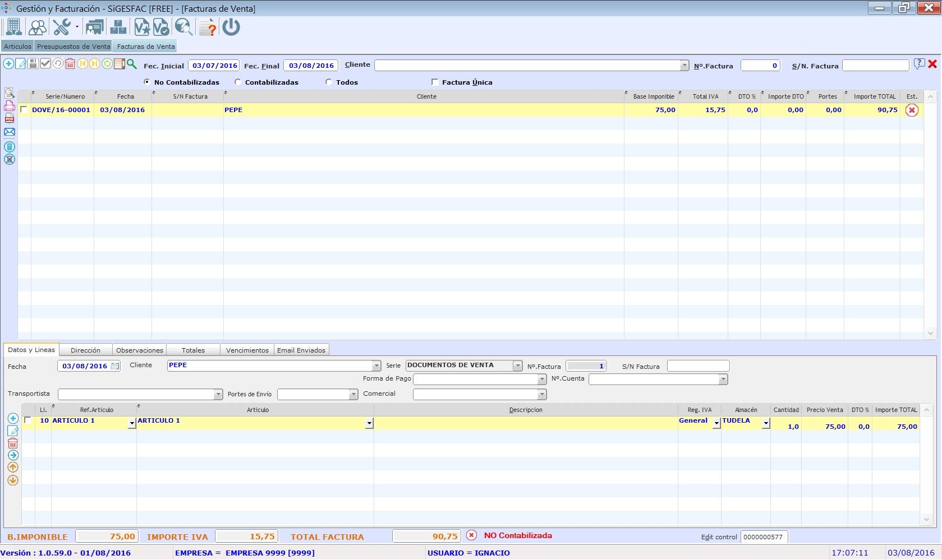Image resolution: width=942 pixels, height=560 pixels.
Task: Click the checkmark validate icon in invoice toolbar
Action: 45,64
